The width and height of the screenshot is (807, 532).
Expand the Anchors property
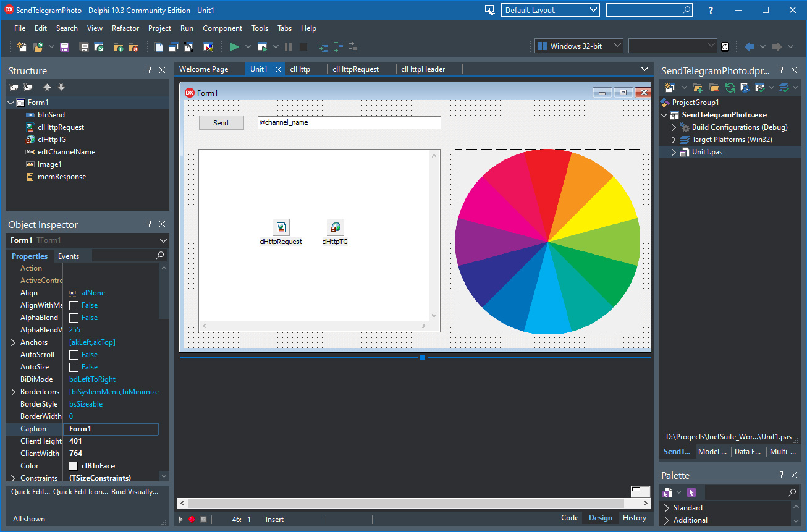click(14, 342)
